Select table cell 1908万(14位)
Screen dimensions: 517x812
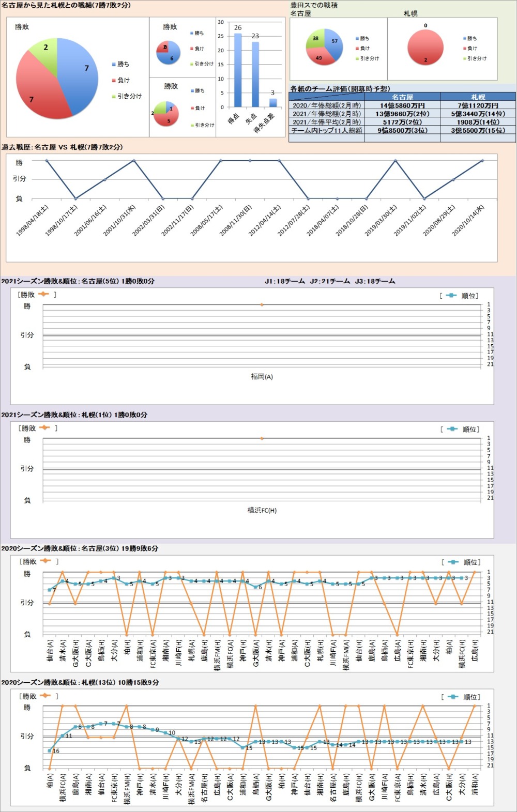point(478,122)
